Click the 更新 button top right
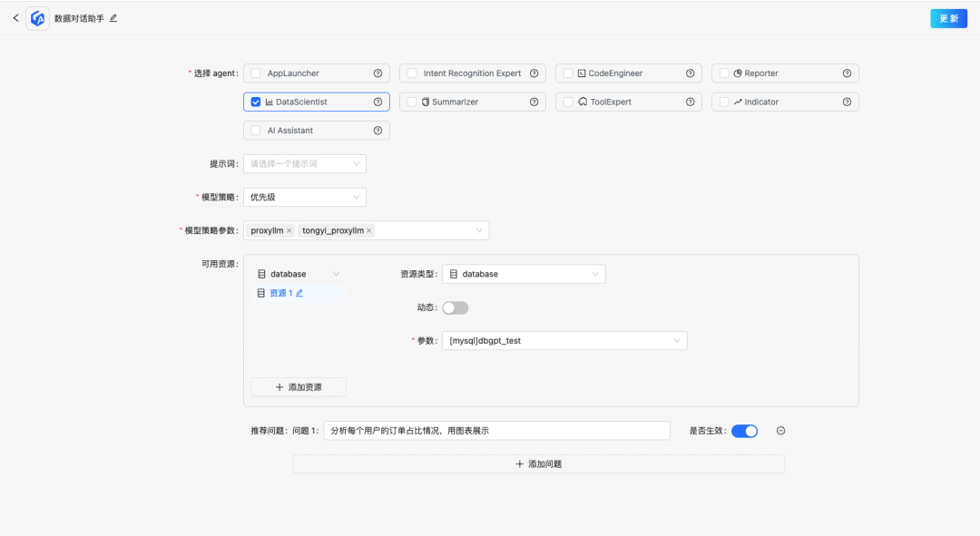The image size is (980, 536). tap(948, 18)
